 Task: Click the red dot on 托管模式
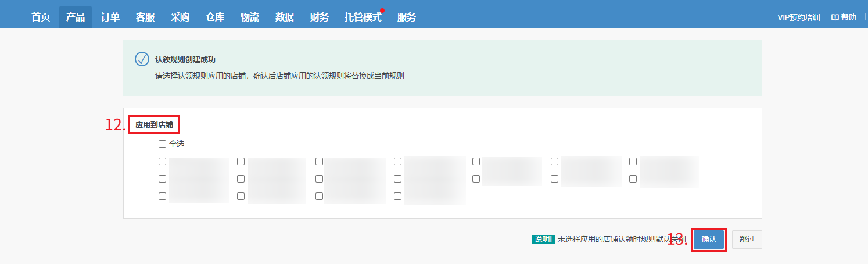[382, 10]
